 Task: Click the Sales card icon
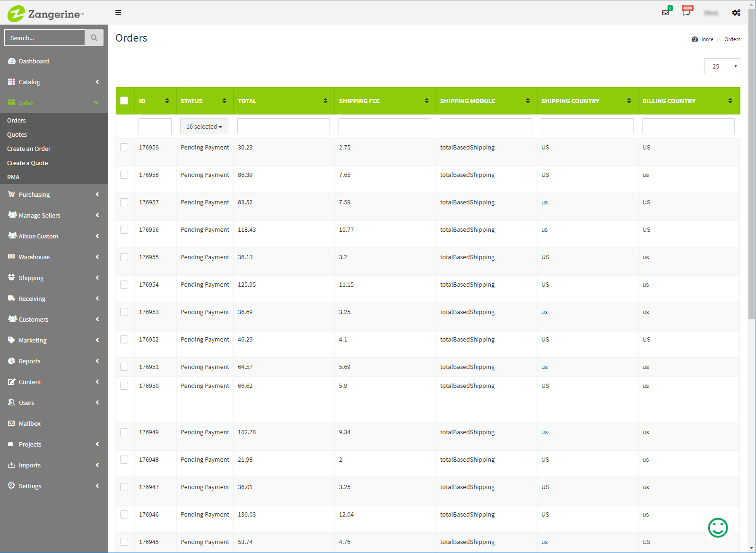11,103
